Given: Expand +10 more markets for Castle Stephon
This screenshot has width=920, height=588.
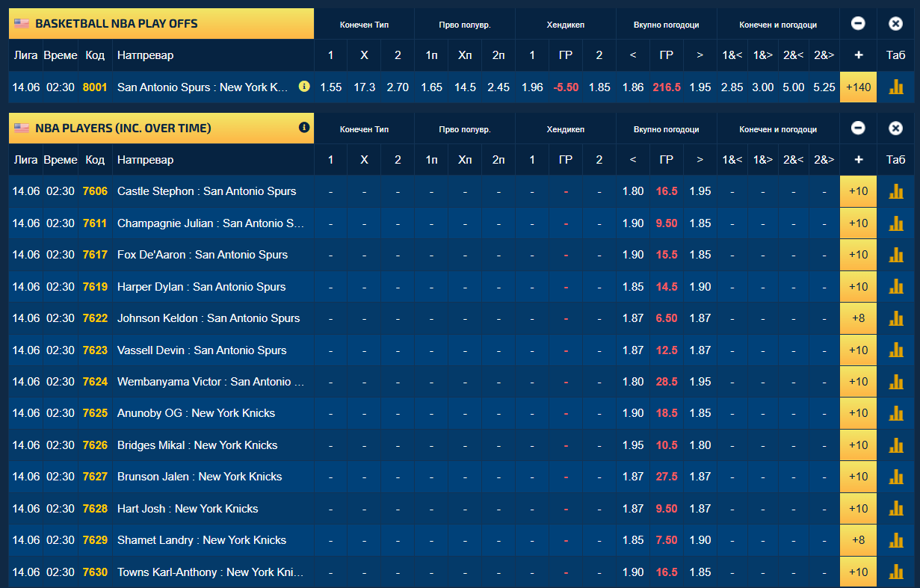Looking at the screenshot, I should (x=858, y=191).
